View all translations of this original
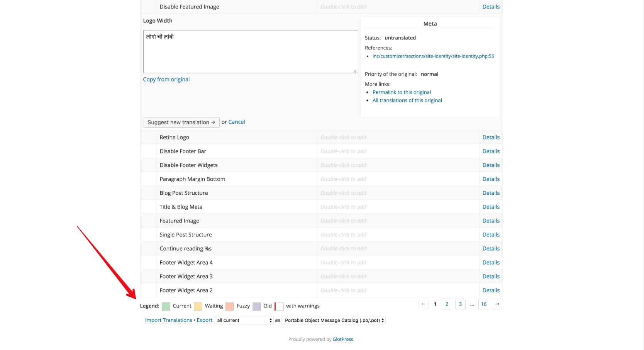644x350 pixels. [407, 100]
